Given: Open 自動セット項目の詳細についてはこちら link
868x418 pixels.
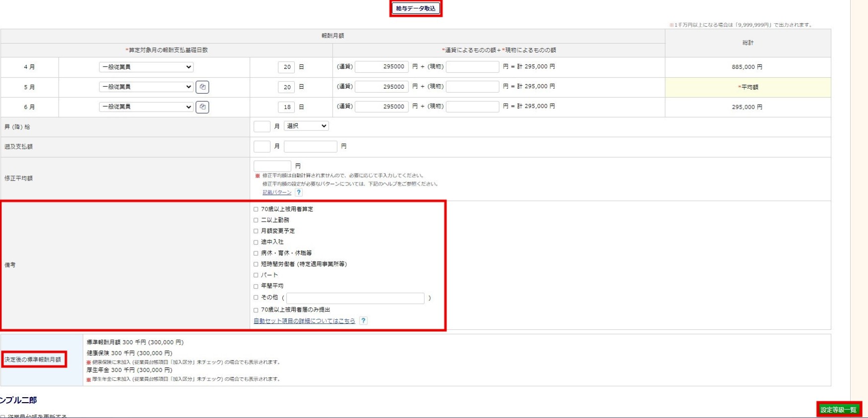Looking at the screenshot, I should 304,321.
